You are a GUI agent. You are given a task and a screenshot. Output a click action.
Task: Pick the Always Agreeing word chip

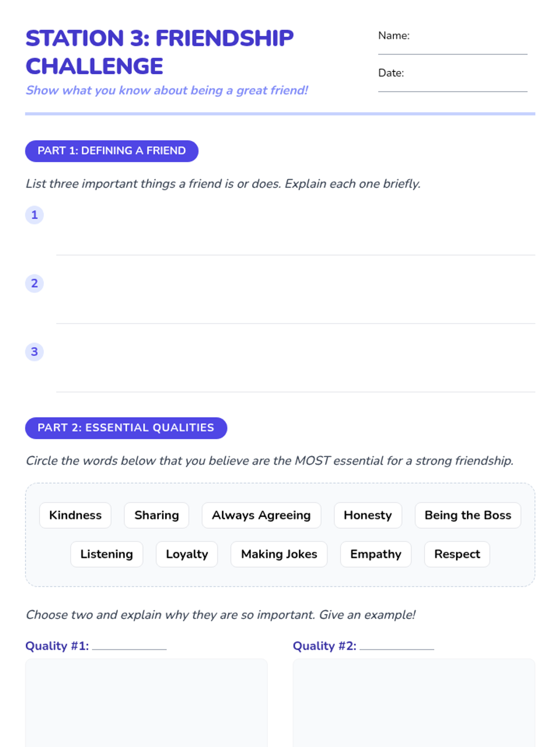coord(261,515)
